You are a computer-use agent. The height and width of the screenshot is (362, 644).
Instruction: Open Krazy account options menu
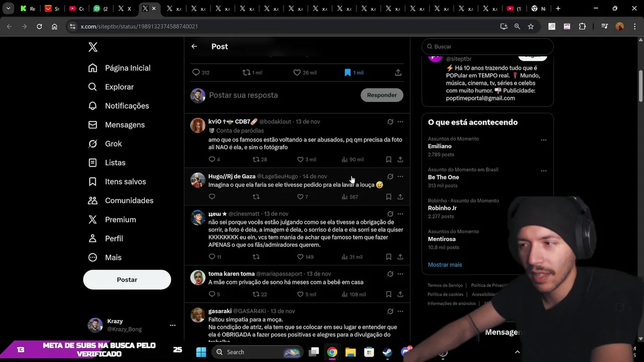pos(173,325)
